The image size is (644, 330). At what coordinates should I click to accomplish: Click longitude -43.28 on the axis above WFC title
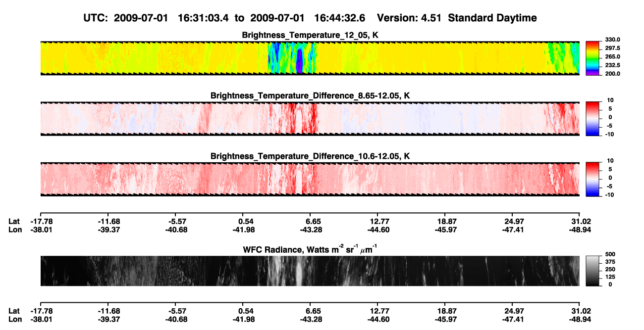coord(312,229)
